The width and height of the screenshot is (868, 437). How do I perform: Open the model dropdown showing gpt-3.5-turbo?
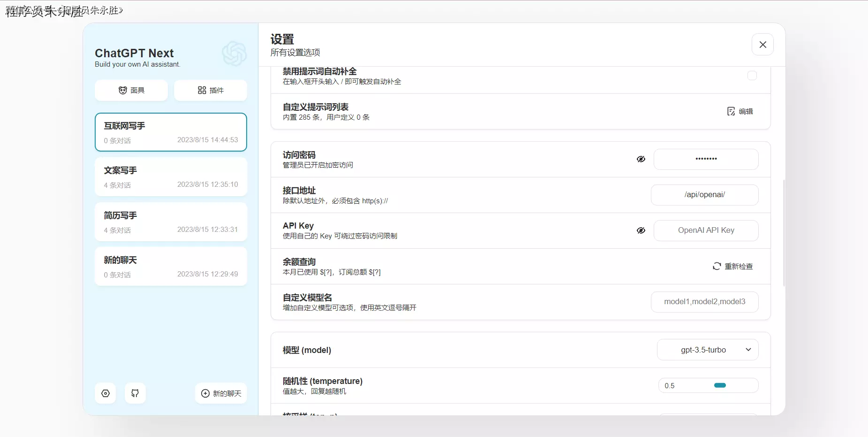point(708,350)
